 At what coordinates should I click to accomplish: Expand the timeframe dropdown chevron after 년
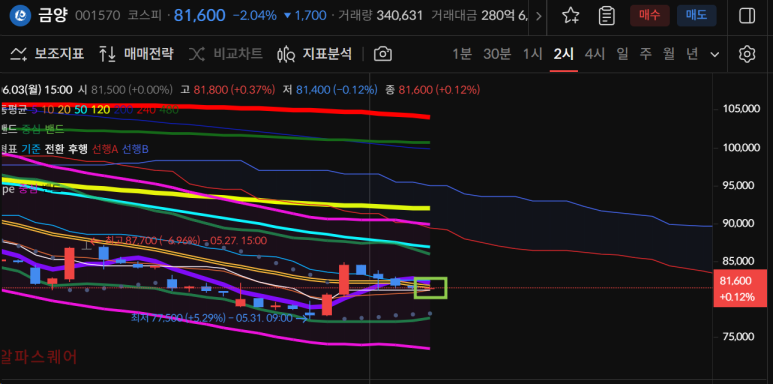click(x=714, y=54)
